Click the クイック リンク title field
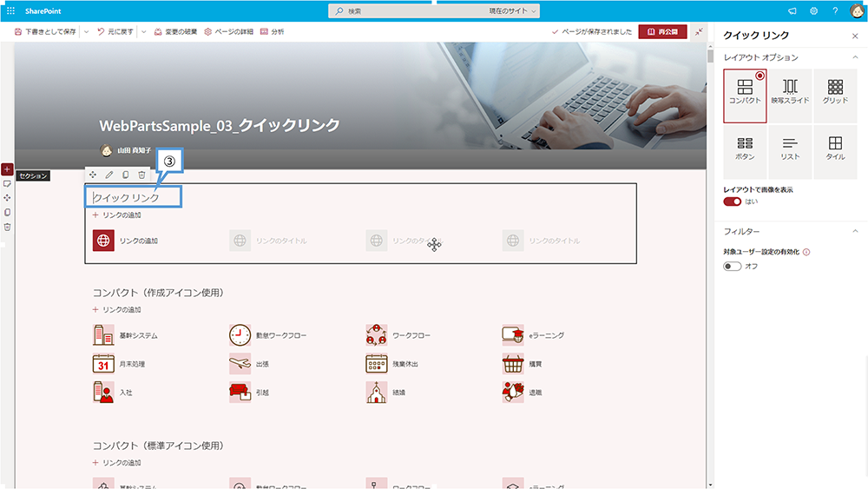Screen dimensions: 868x489 click(x=133, y=197)
